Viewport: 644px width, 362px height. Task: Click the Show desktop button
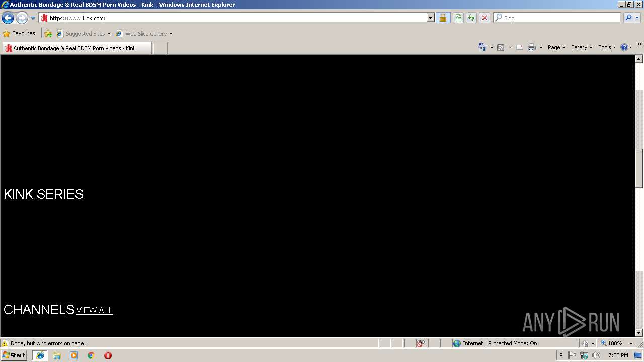click(x=638, y=355)
